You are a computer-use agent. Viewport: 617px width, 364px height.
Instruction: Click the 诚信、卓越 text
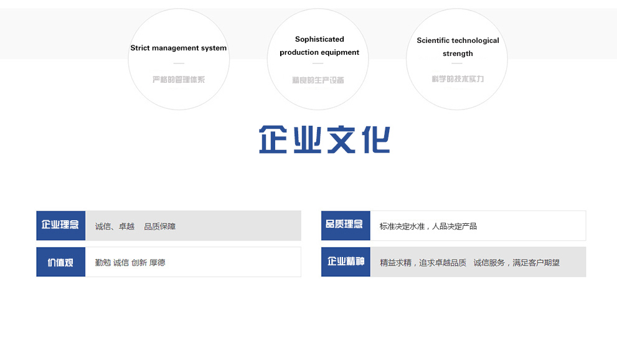click(115, 226)
